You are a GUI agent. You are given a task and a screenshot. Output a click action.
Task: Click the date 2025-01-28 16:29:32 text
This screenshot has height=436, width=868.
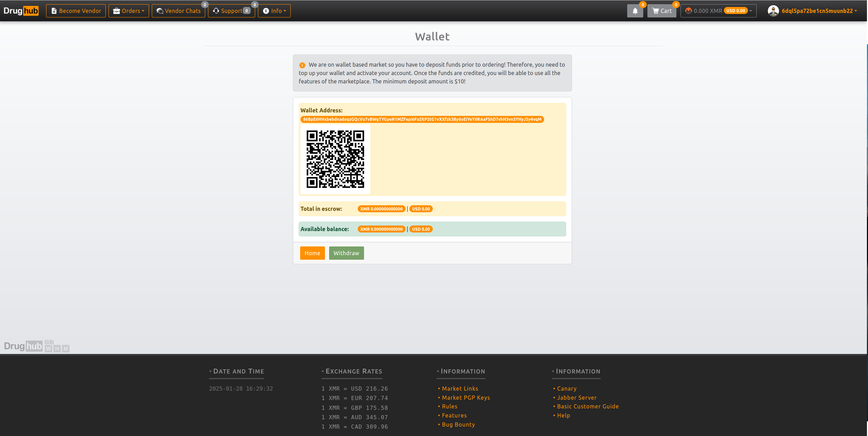[x=241, y=389]
